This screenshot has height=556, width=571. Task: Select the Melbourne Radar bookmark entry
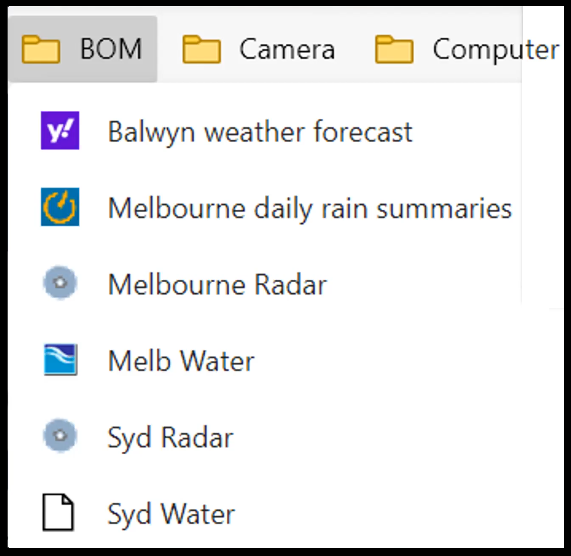tap(264, 284)
